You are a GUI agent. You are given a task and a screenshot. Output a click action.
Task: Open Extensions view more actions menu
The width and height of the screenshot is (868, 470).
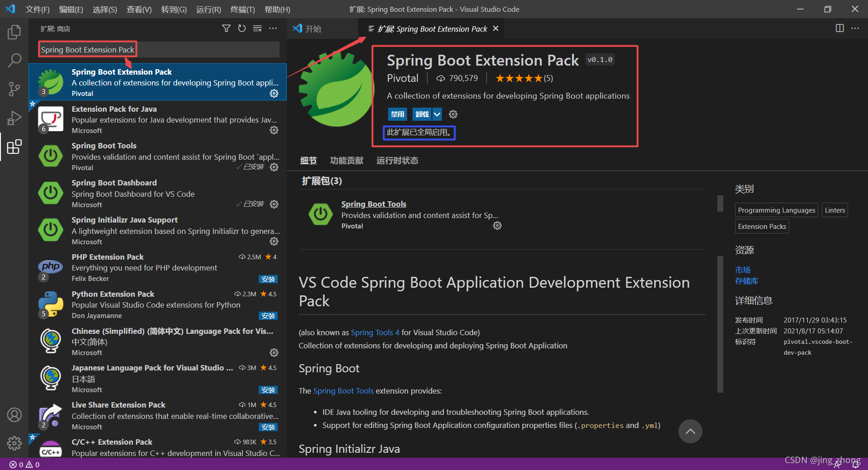pyautogui.click(x=273, y=28)
